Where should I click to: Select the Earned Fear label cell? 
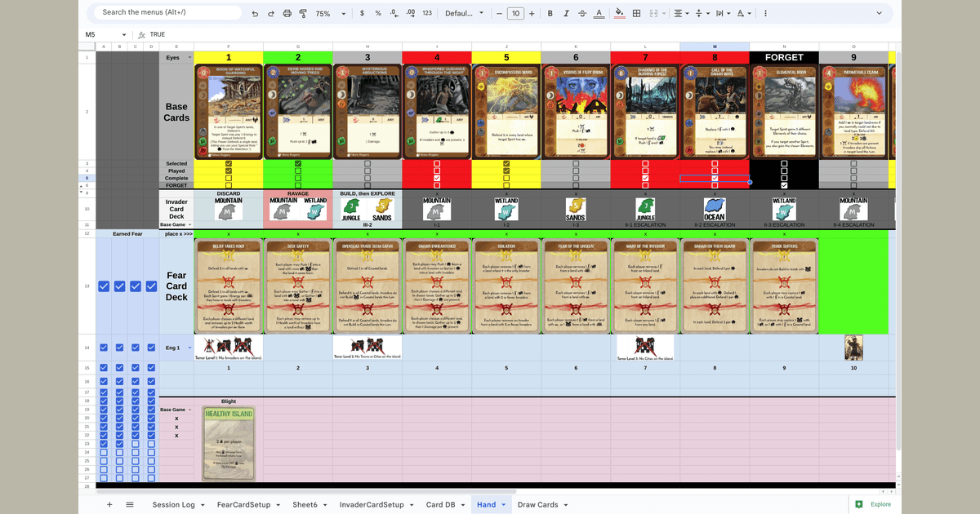(127, 233)
